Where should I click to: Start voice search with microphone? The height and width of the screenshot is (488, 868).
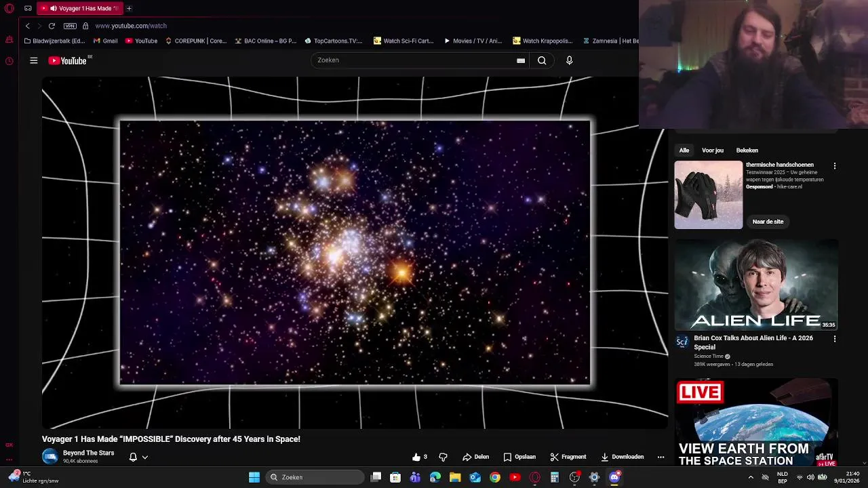[x=569, y=60]
